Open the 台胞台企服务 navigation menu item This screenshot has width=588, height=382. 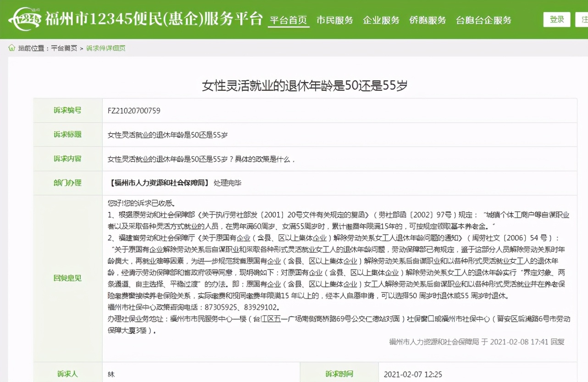pyautogui.click(x=483, y=20)
